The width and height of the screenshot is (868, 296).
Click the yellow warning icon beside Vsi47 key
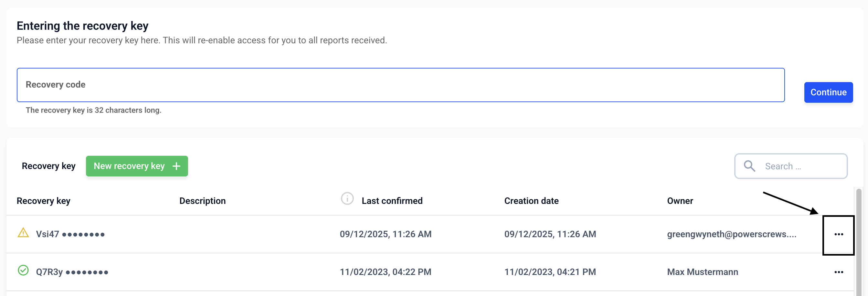click(23, 233)
